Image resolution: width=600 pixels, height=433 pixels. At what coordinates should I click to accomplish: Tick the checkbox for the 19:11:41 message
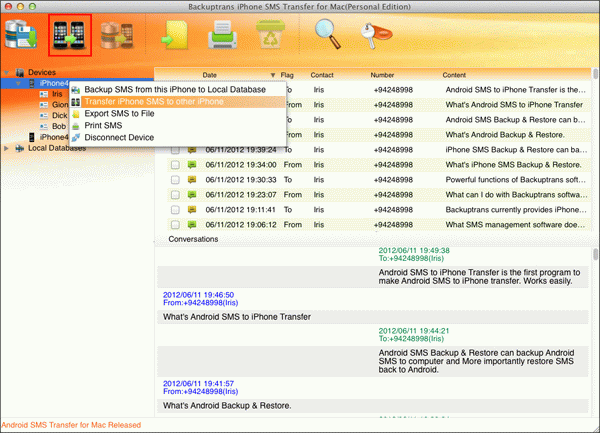click(175, 210)
